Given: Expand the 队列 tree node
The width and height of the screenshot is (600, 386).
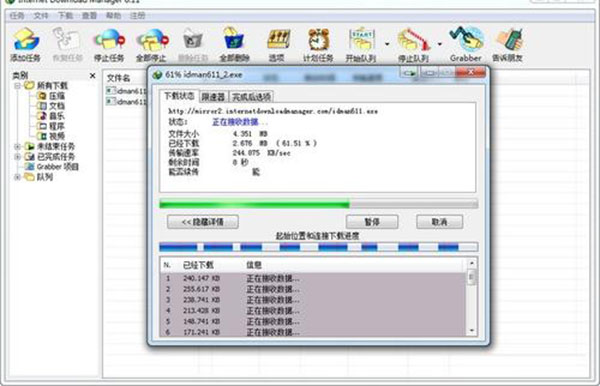Looking at the screenshot, I should pos(17,177).
